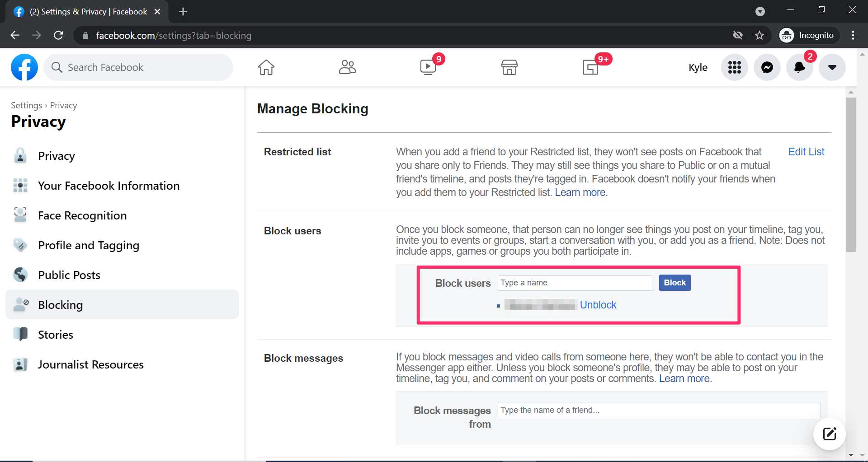868x462 pixels.
Task: Open the nine-dot menu grid icon
Action: 735,67
